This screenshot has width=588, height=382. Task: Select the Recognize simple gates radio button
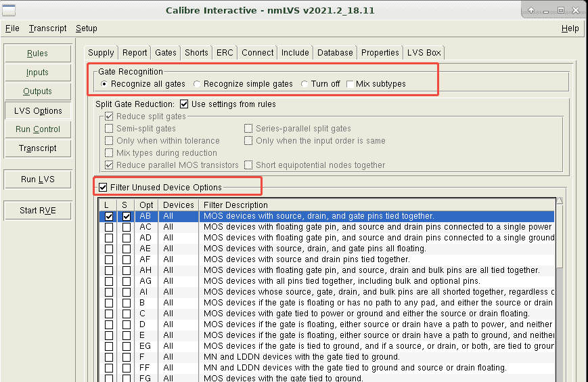click(x=197, y=84)
